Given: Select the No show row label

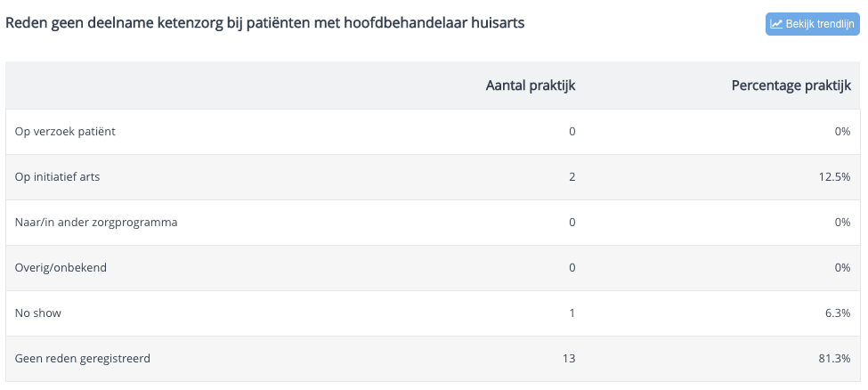Looking at the screenshot, I should click(37, 313).
